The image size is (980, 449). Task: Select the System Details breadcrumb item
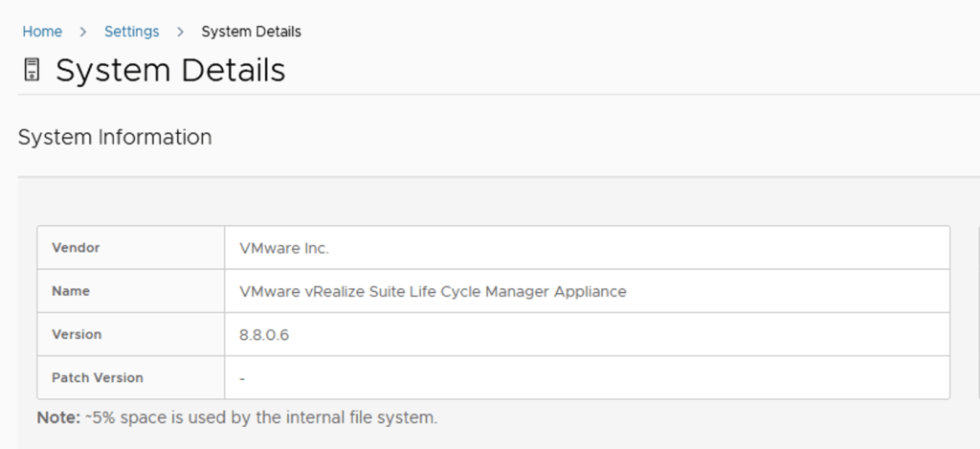(x=251, y=32)
